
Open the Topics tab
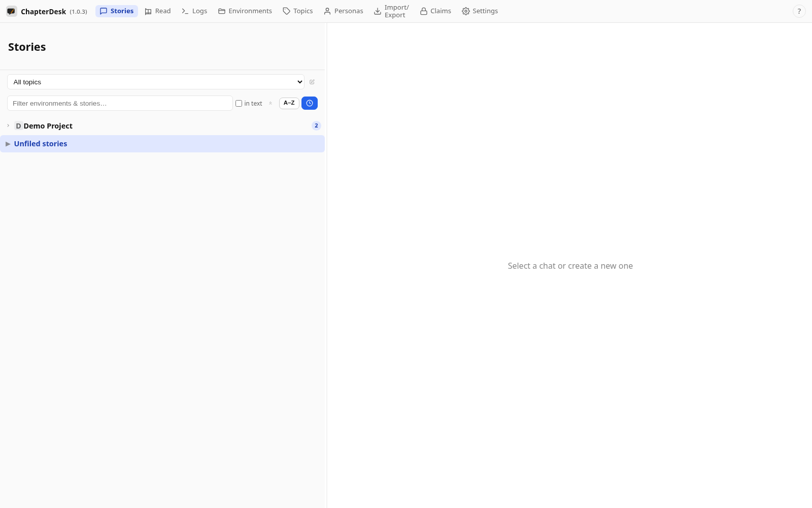coord(298,11)
